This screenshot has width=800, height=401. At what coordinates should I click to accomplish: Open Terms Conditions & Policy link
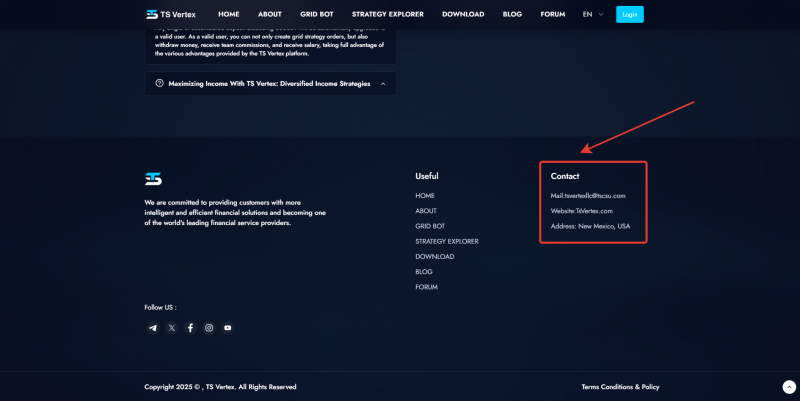620,387
